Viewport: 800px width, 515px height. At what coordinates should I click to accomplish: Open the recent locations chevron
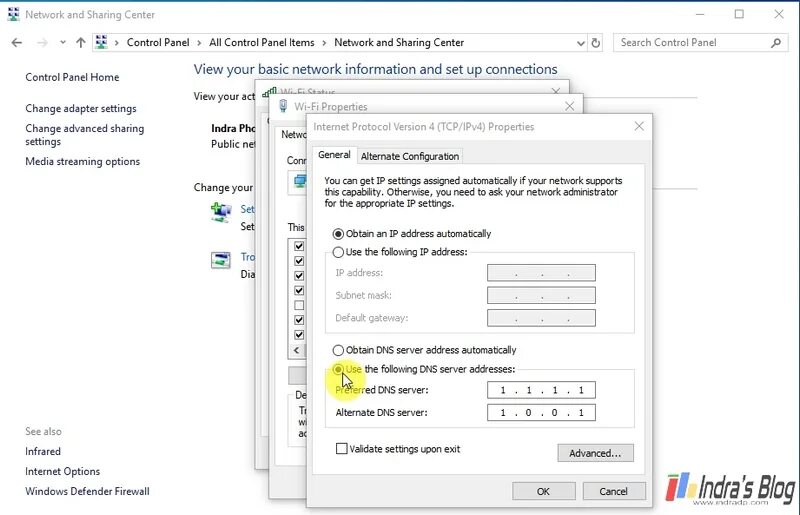coord(63,43)
